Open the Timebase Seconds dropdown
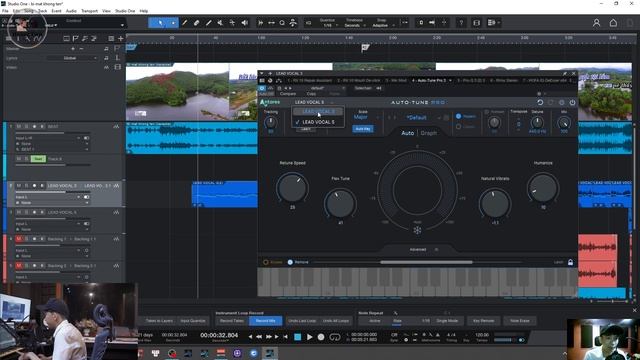Viewport: 640px width, 360px height. click(354, 25)
